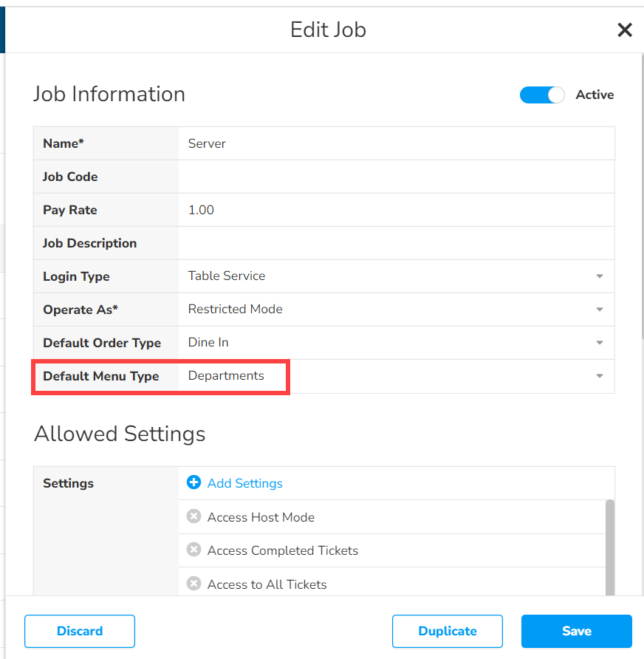The height and width of the screenshot is (659, 644).
Task: Open the Default Order Type dropdown
Action: tap(600, 342)
